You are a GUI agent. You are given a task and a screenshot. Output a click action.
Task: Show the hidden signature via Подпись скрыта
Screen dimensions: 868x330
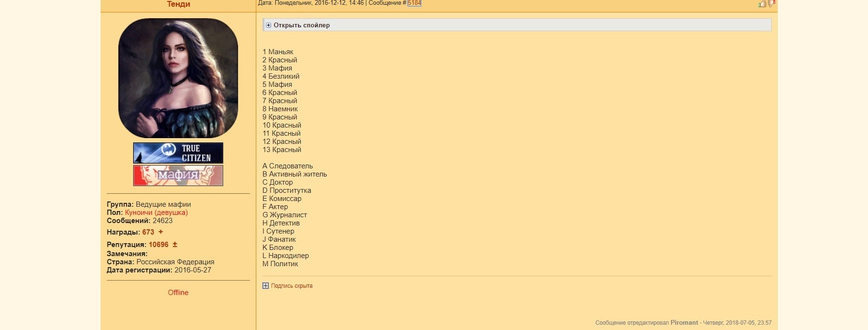[x=292, y=286]
